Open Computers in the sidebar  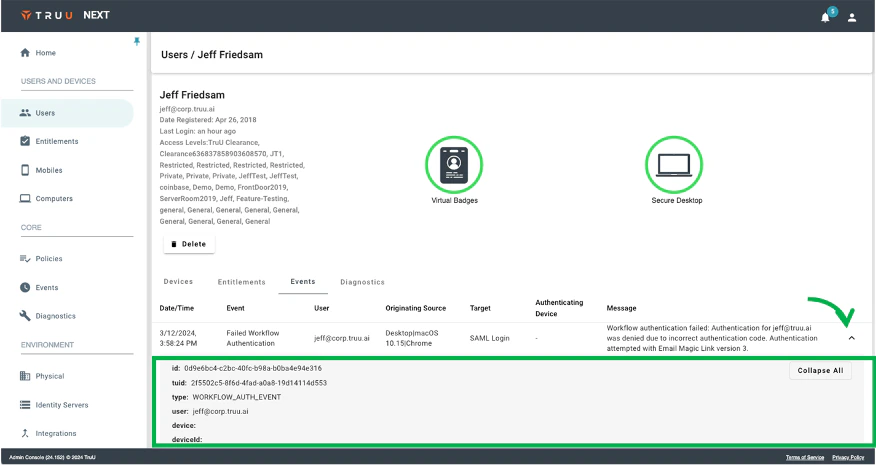(54, 198)
